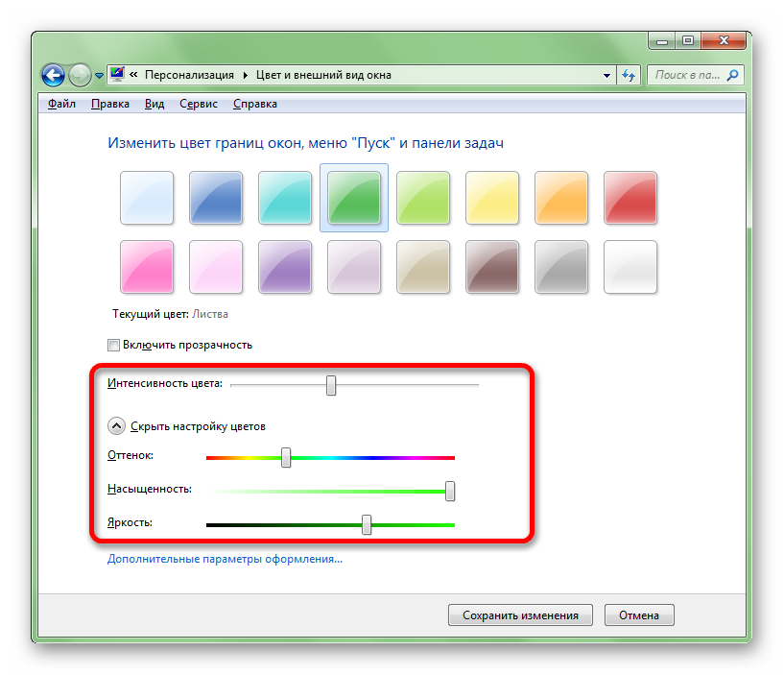Click the Насыщенность slider handle
Screen dimensions: 784x675
click(x=450, y=491)
